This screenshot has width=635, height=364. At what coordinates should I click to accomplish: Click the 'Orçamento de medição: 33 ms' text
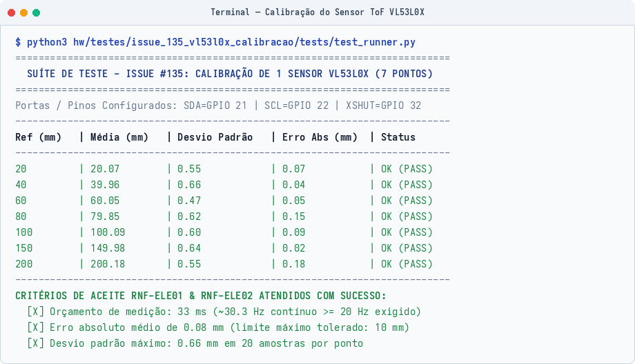click(x=128, y=312)
